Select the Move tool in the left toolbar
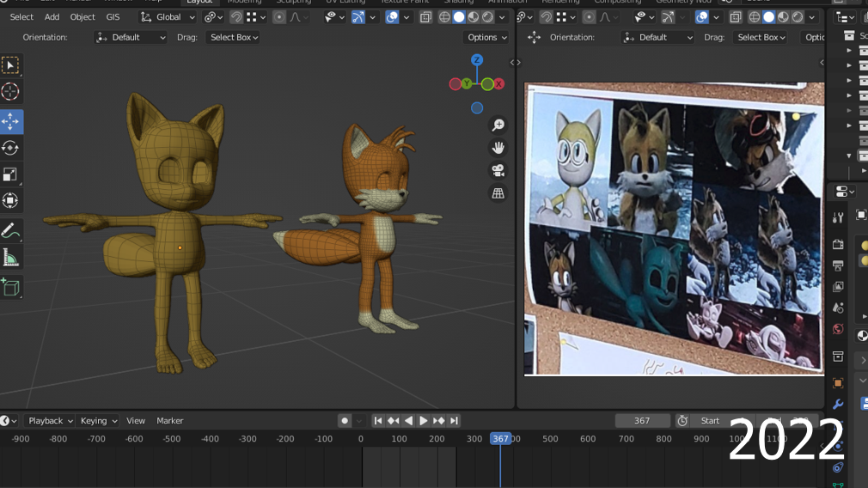Screen dimensions: 868x488 11,121
